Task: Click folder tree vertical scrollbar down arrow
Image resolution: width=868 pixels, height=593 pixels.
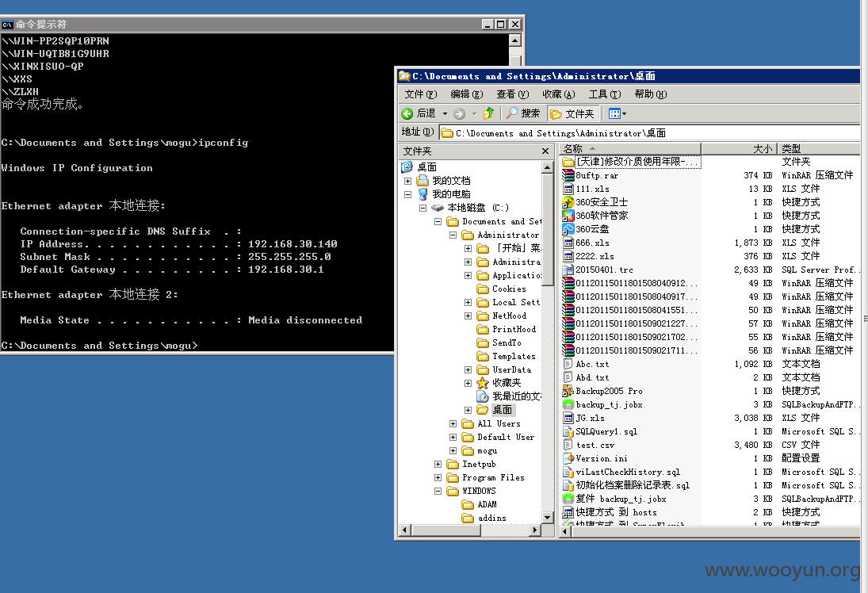Action: [548, 518]
